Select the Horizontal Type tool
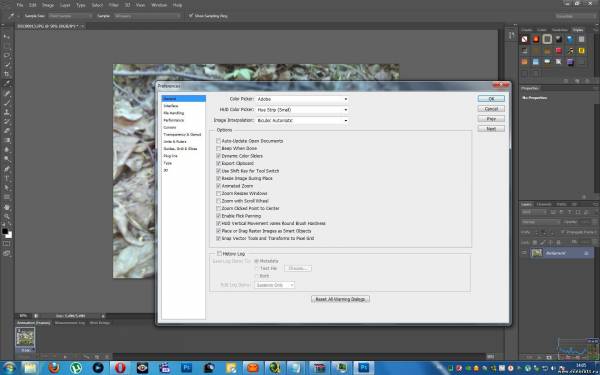600x375 pixels. point(7,178)
